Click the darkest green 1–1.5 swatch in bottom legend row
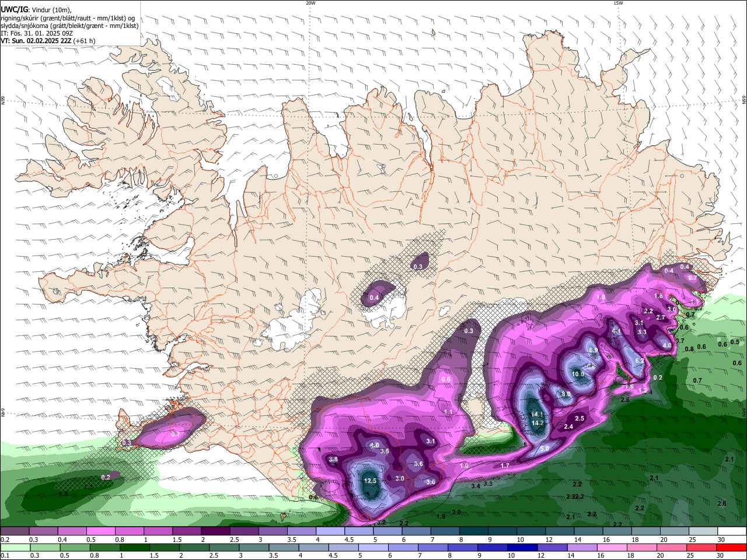The image size is (747, 560). [x=134, y=547]
